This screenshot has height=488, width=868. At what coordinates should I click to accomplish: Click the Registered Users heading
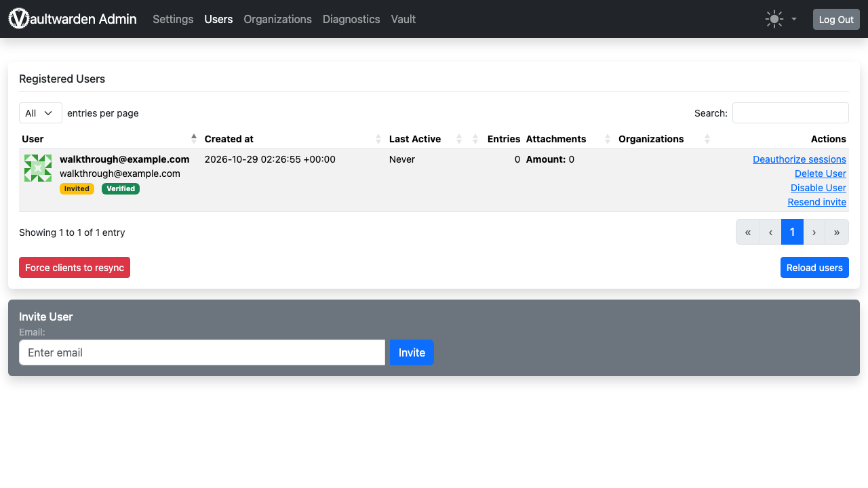tap(62, 79)
